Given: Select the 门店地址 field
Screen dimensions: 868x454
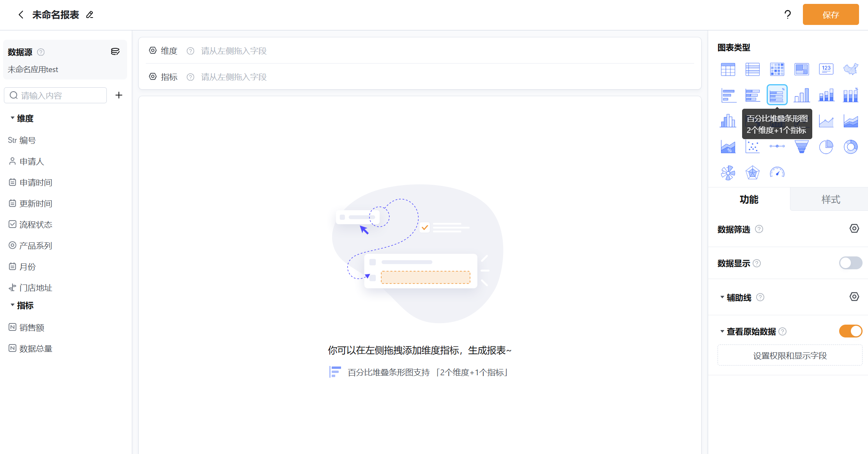Looking at the screenshot, I should pyautogui.click(x=30, y=288).
